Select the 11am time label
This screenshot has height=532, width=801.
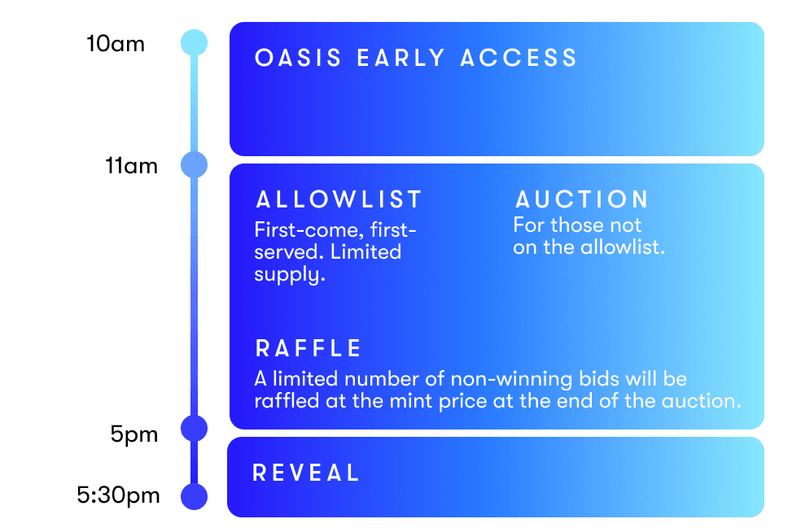[x=131, y=167]
